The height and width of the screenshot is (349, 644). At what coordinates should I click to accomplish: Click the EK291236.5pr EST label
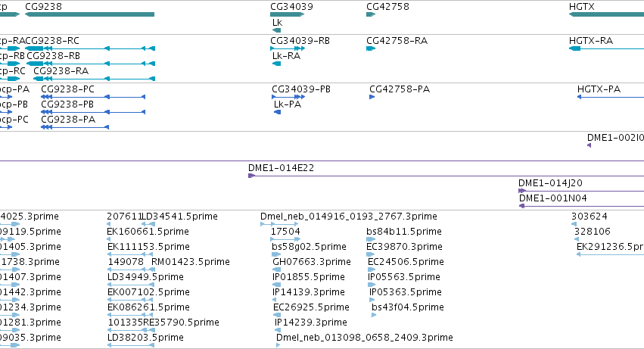click(x=610, y=247)
